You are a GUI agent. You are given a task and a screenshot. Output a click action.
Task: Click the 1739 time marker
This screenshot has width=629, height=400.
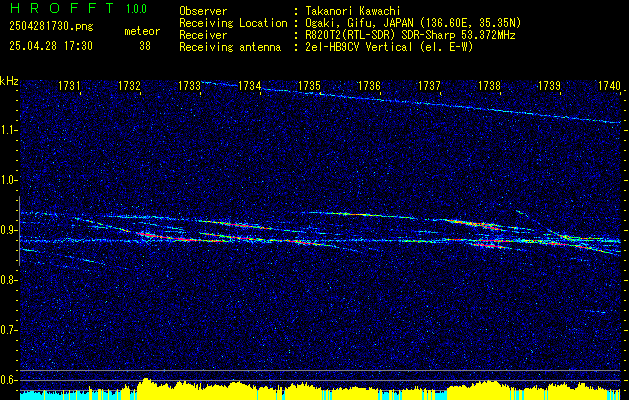[549, 86]
